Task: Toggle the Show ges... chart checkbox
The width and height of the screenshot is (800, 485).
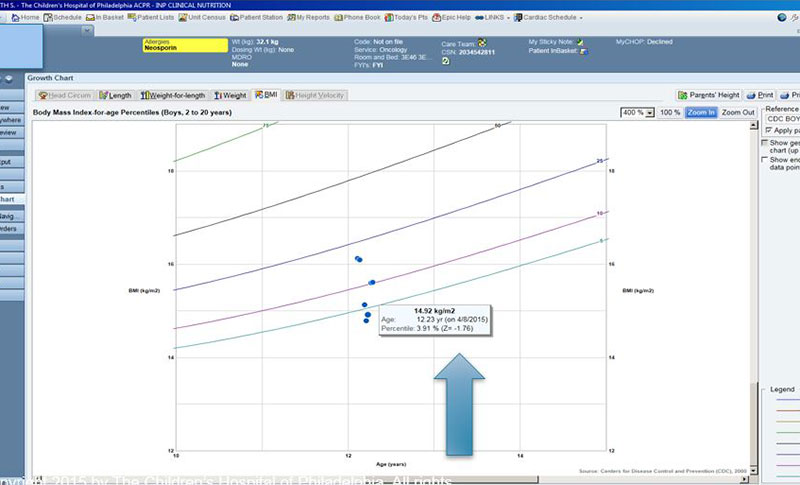Action: [765, 143]
